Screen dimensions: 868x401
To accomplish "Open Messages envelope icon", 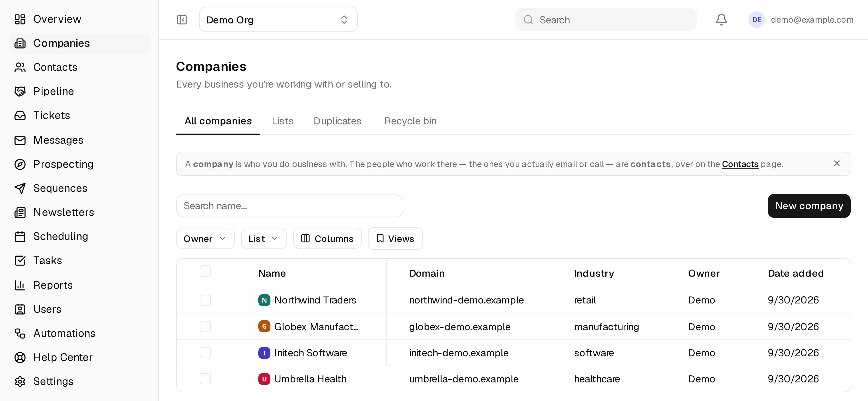I will pos(20,140).
